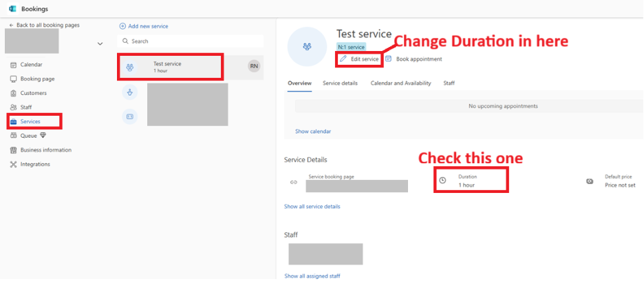
Task: Click Show all service details link
Action: (x=312, y=207)
